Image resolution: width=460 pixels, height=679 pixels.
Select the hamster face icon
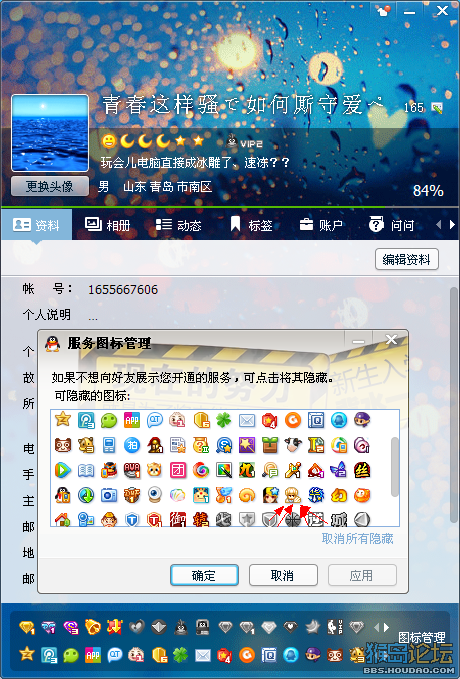(x=155, y=470)
